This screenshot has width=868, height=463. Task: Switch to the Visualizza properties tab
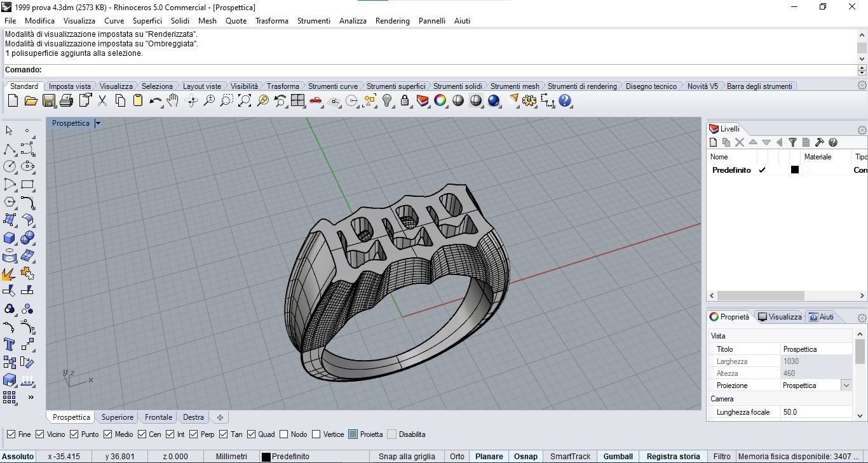pos(780,317)
